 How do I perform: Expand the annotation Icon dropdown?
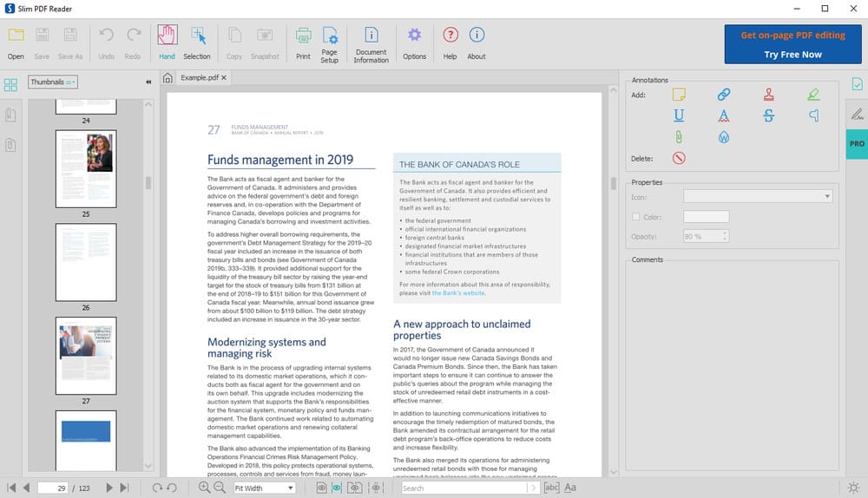(x=758, y=197)
